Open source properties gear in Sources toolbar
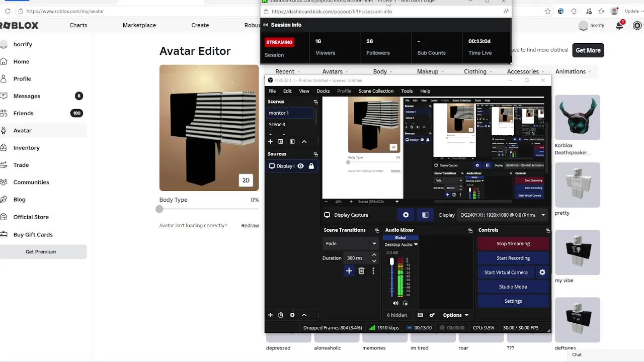The image size is (644, 362). point(292,315)
